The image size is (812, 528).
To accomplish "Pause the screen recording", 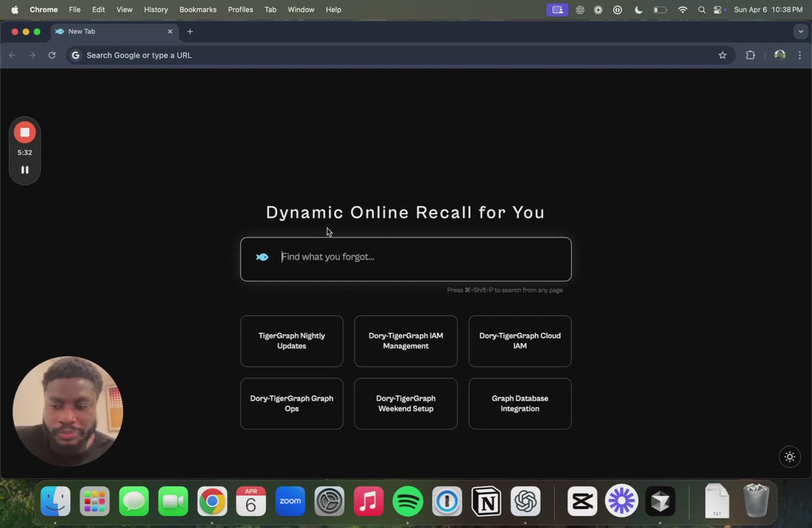I will click(x=24, y=170).
